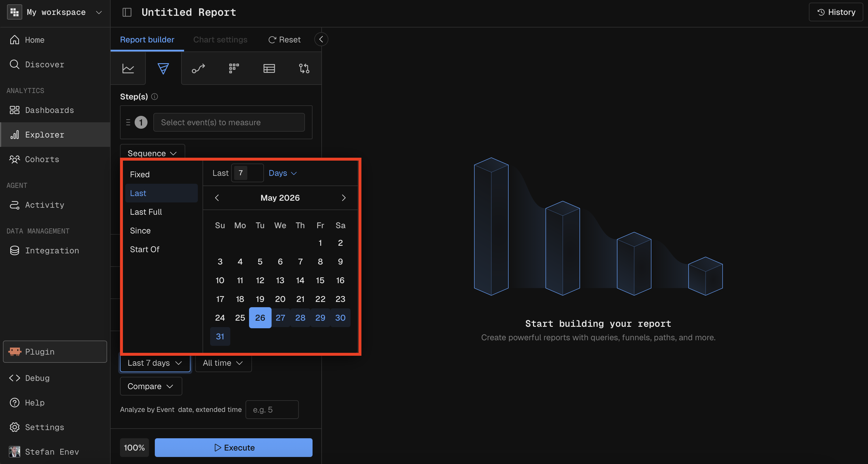This screenshot has height=464, width=868.
Task: Open the History panel
Action: click(x=836, y=12)
